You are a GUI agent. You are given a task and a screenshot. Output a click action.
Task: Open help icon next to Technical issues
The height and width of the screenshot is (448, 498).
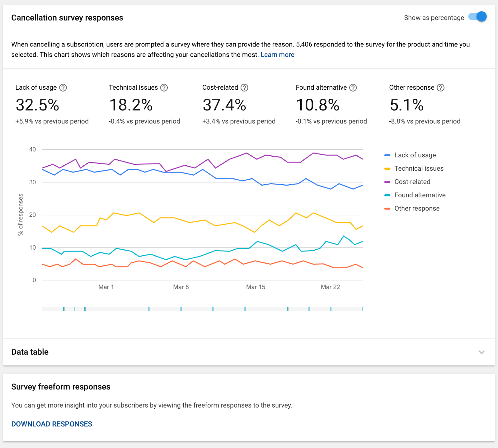[164, 88]
